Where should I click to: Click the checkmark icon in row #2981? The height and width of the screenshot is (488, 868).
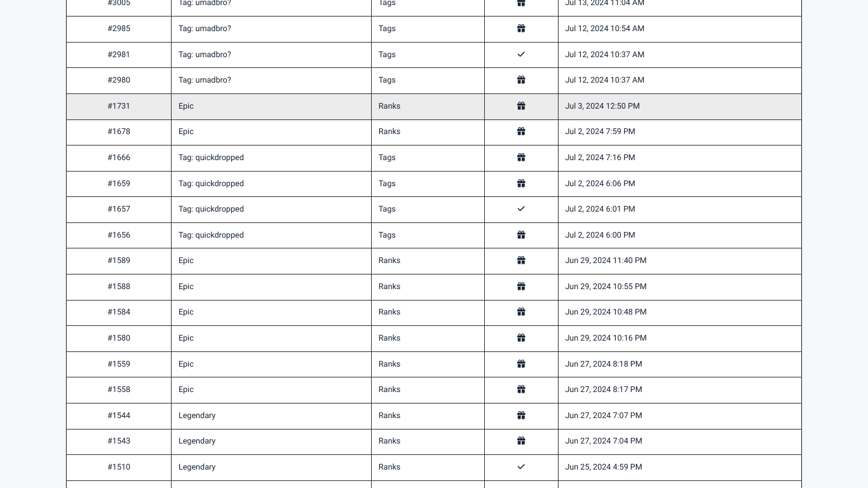tap(521, 55)
